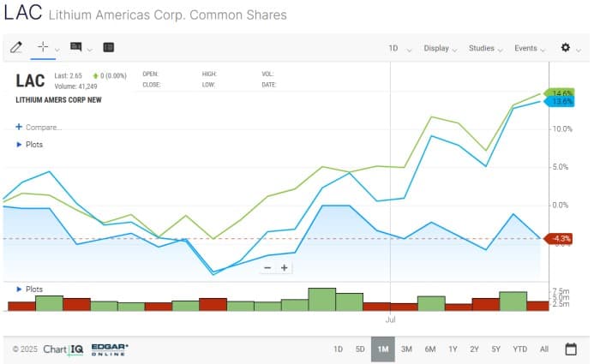The image size is (600, 364).
Task: Open the calendar date range picker
Action: [x=571, y=349]
